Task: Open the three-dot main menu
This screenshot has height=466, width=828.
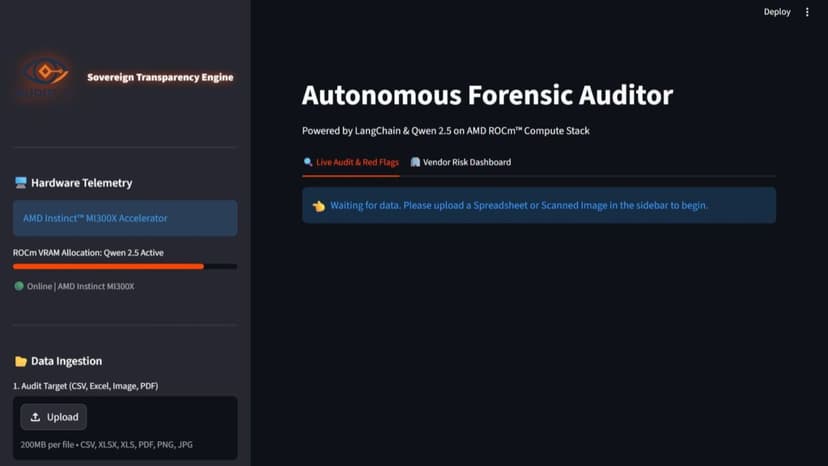Action: tap(807, 12)
